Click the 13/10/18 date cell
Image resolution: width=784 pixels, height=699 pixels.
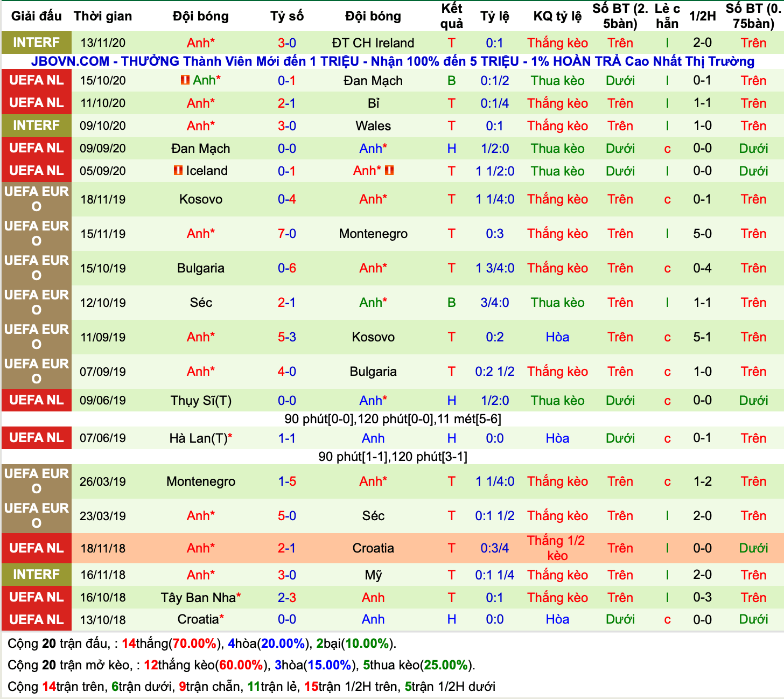pos(103,620)
